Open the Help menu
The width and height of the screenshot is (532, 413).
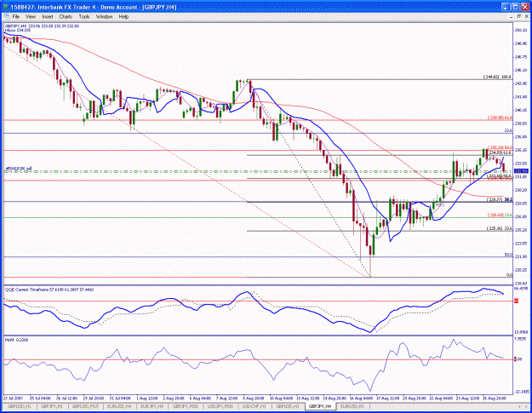tap(123, 17)
